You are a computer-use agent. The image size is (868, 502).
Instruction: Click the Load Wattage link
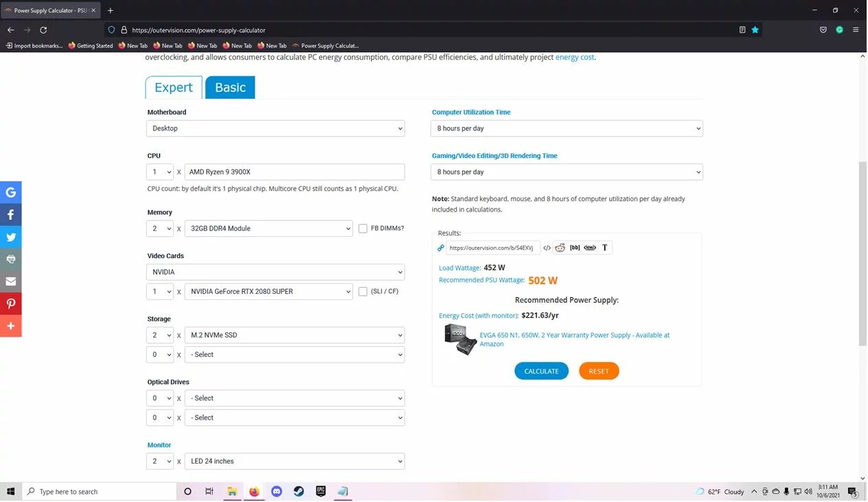[459, 268]
